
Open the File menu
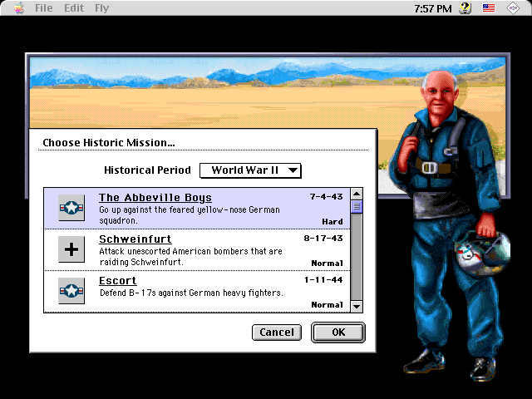(x=44, y=7)
